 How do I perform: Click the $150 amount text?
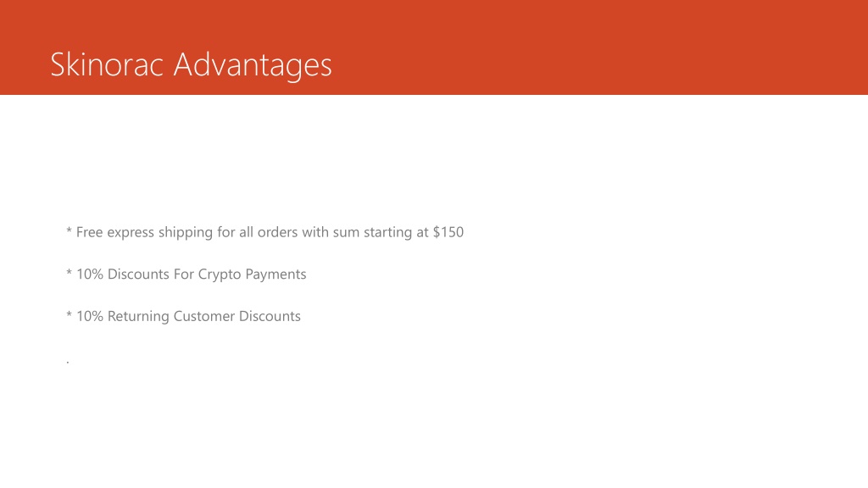point(448,232)
